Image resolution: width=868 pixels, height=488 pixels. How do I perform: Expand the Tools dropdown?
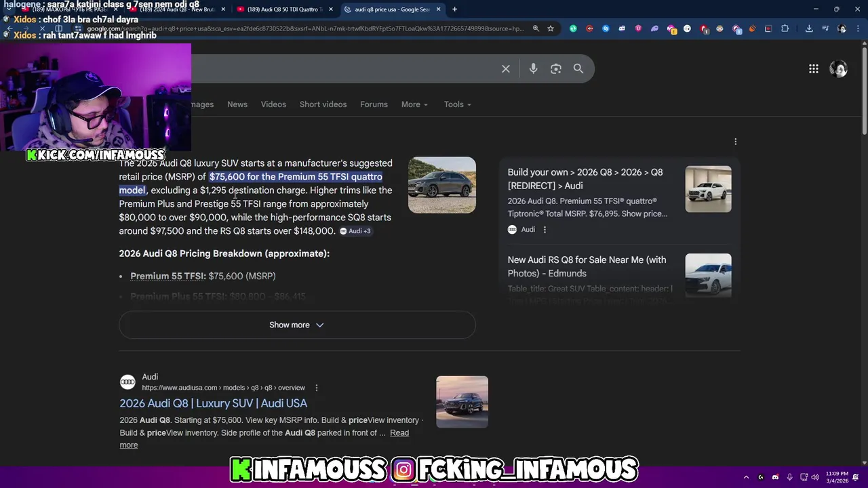click(458, 104)
